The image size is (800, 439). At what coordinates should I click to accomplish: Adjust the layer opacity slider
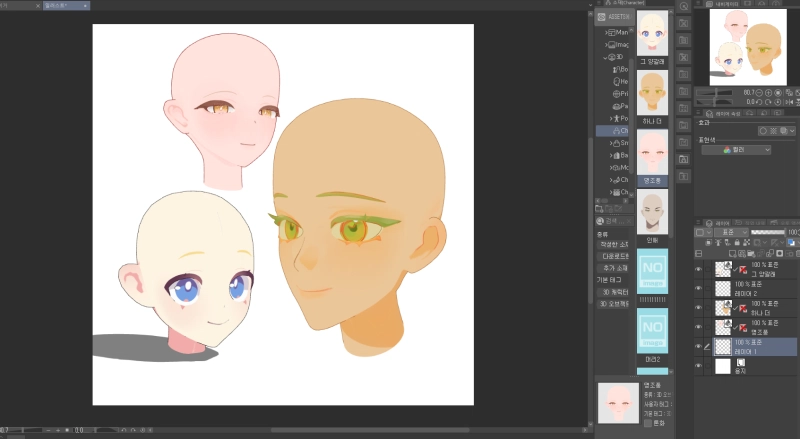point(768,231)
